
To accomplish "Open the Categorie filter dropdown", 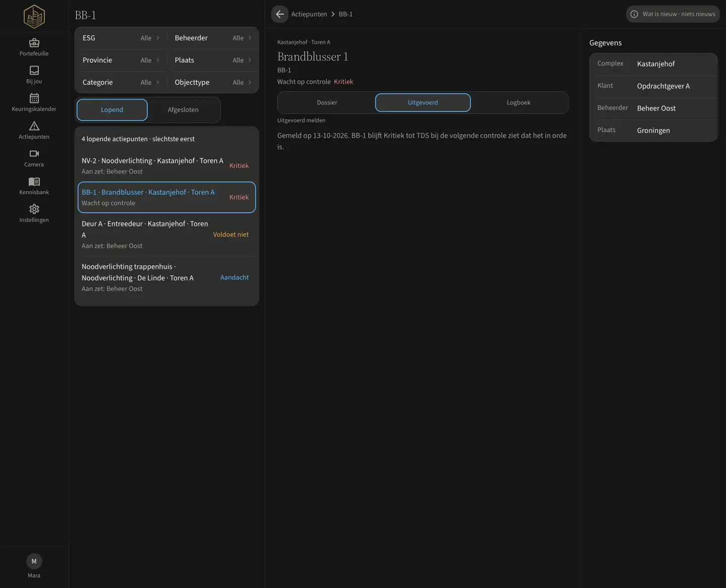I will click(121, 82).
